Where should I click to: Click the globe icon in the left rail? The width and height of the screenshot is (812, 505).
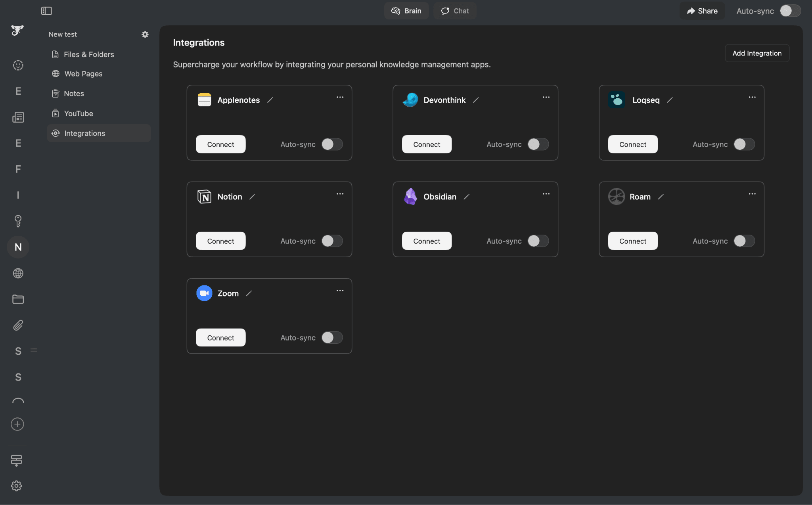(17, 273)
